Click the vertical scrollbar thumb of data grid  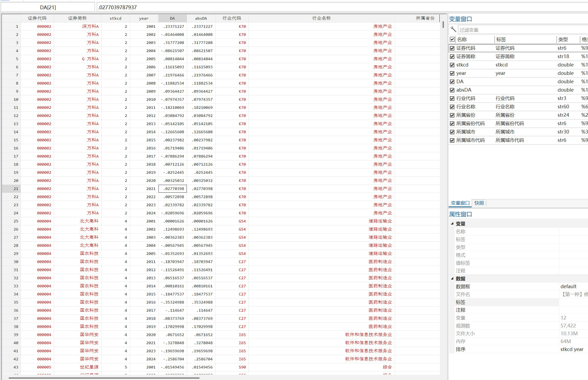(443, 25)
